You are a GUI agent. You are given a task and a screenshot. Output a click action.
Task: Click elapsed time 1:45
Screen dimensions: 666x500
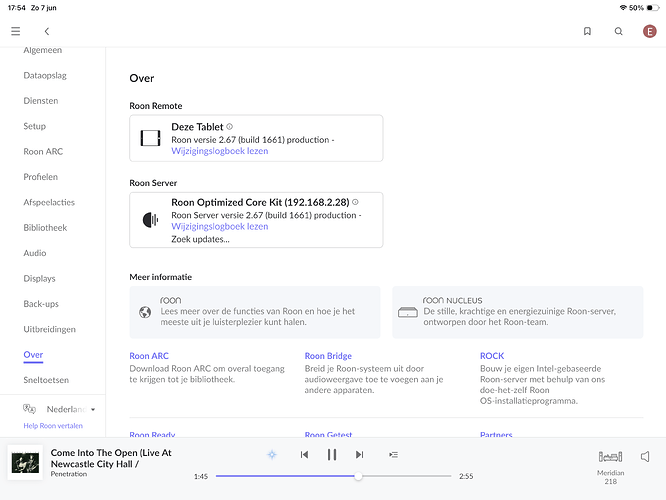click(x=201, y=477)
